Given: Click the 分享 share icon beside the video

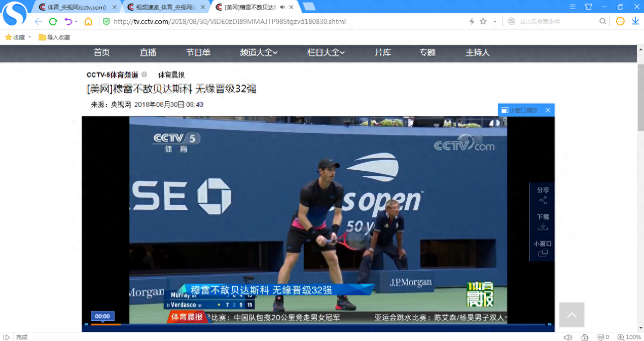Looking at the screenshot, I should 543,200.
